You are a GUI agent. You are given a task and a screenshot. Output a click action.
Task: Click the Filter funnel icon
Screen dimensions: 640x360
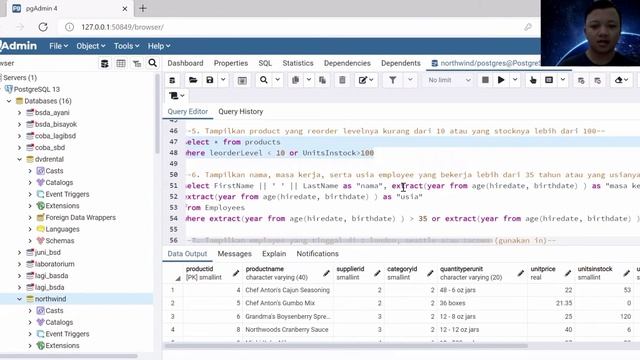pos(393,80)
